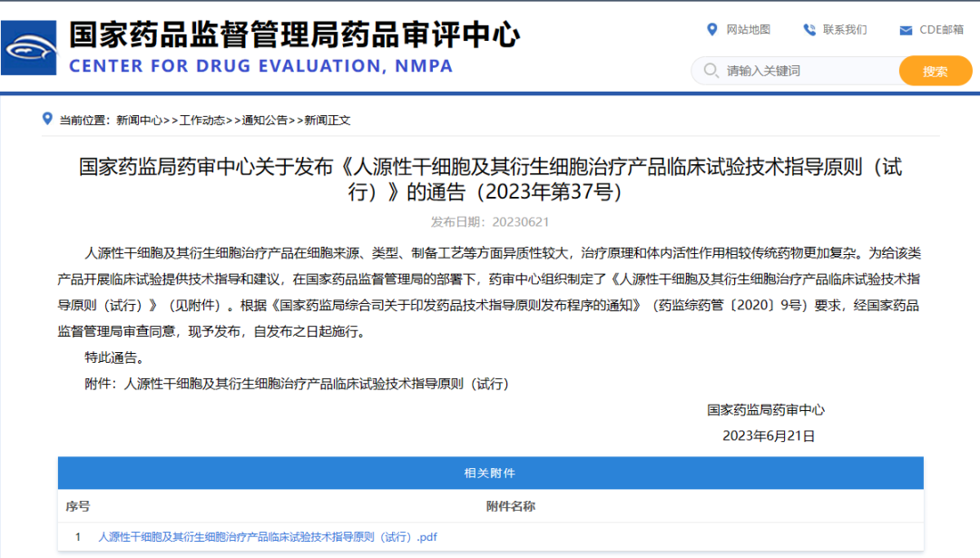Click 新闻正文 at the breadcrumb end
980x558 pixels.
[x=327, y=120]
